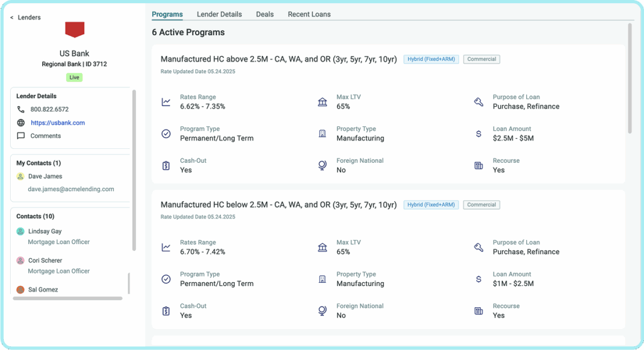Click the Hybrid (Fixed+ARM) tag on first program
The height and width of the screenshot is (350, 644).
pos(431,59)
